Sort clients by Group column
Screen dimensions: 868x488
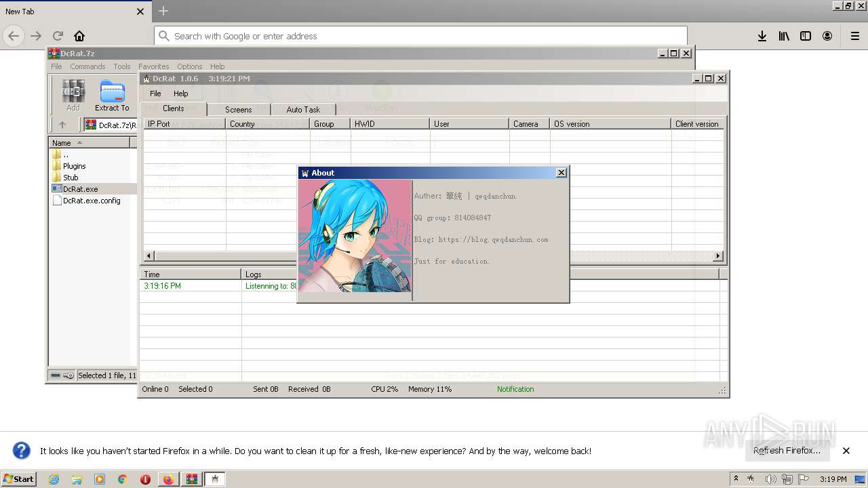click(330, 124)
